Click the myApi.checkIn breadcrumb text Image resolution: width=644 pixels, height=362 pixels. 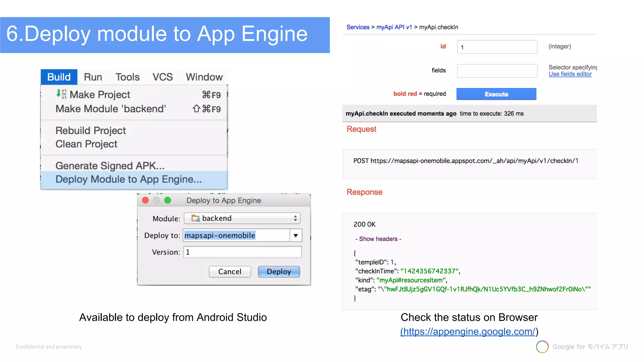pyautogui.click(x=439, y=27)
